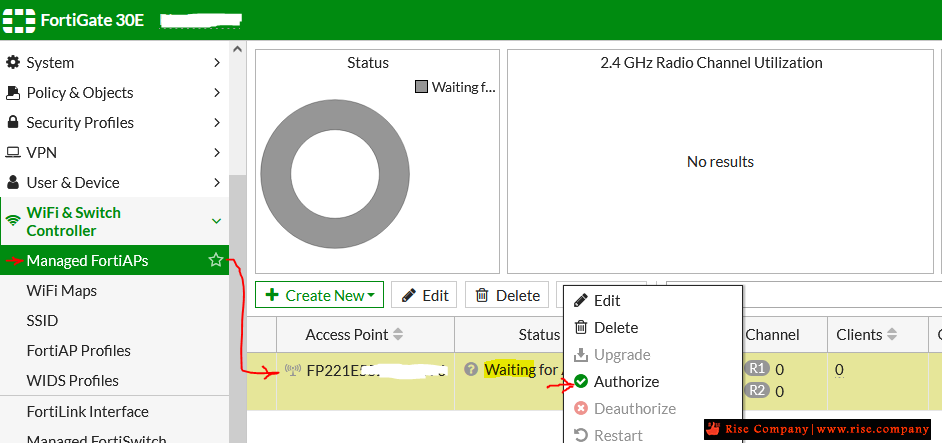
Task: Select the FP221E access point row name
Action: [377, 370]
